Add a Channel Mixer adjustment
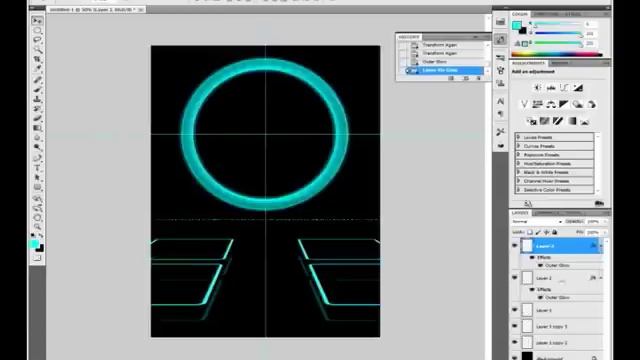Image resolution: width=640 pixels, height=360 pixels. (591, 104)
